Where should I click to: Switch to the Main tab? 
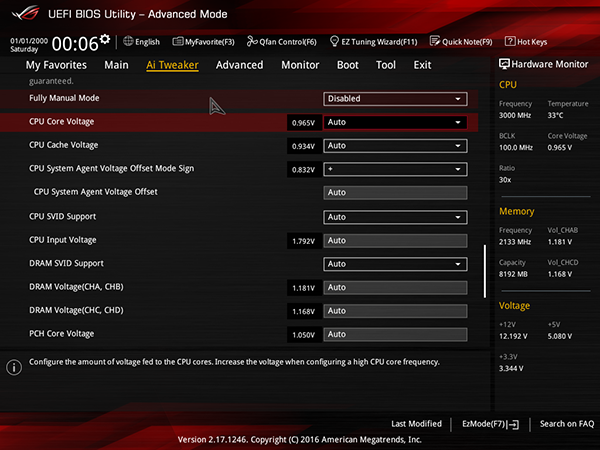tap(116, 65)
